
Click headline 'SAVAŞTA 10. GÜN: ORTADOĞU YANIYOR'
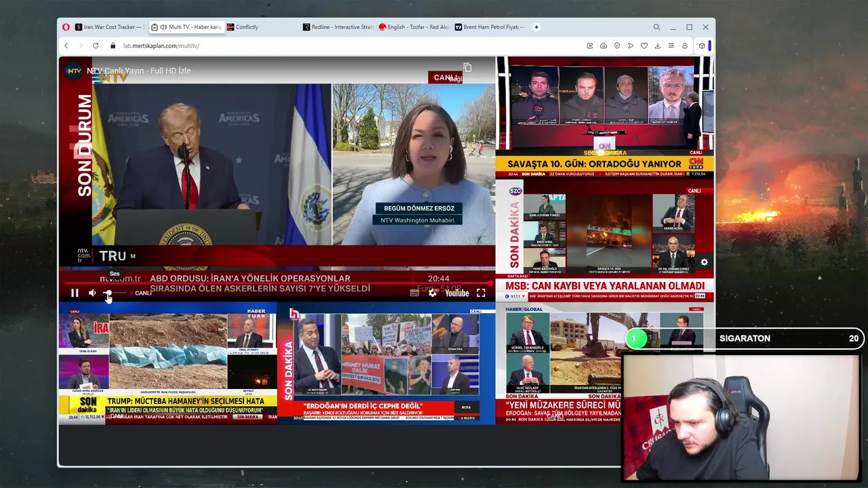pos(594,164)
